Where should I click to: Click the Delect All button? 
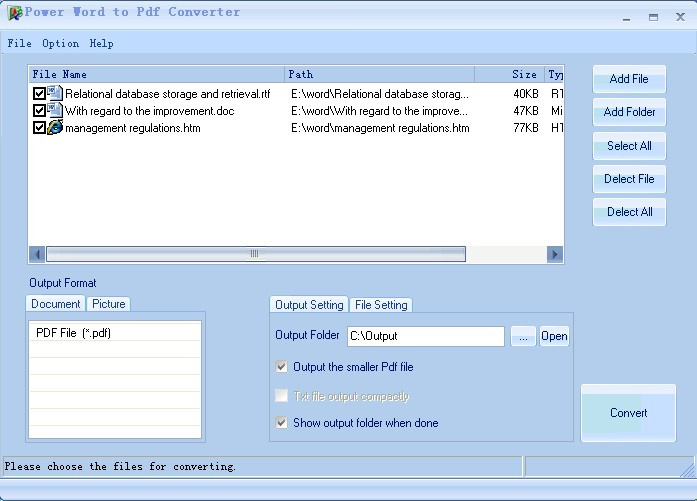629,212
